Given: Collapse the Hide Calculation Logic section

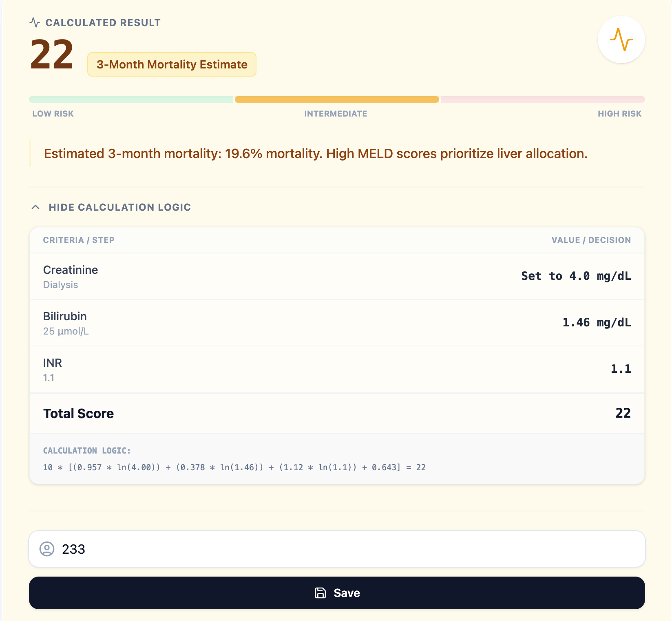Looking at the screenshot, I should click(x=119, y=207).
